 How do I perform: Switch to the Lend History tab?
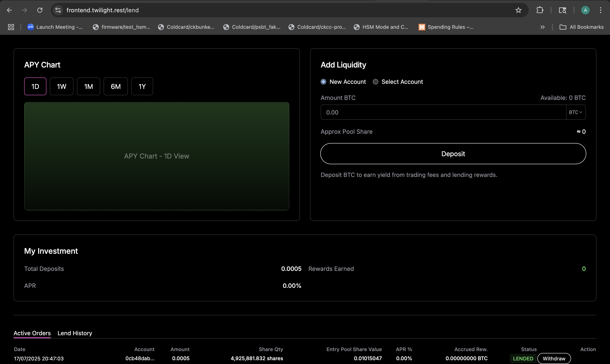click(75, 333)
